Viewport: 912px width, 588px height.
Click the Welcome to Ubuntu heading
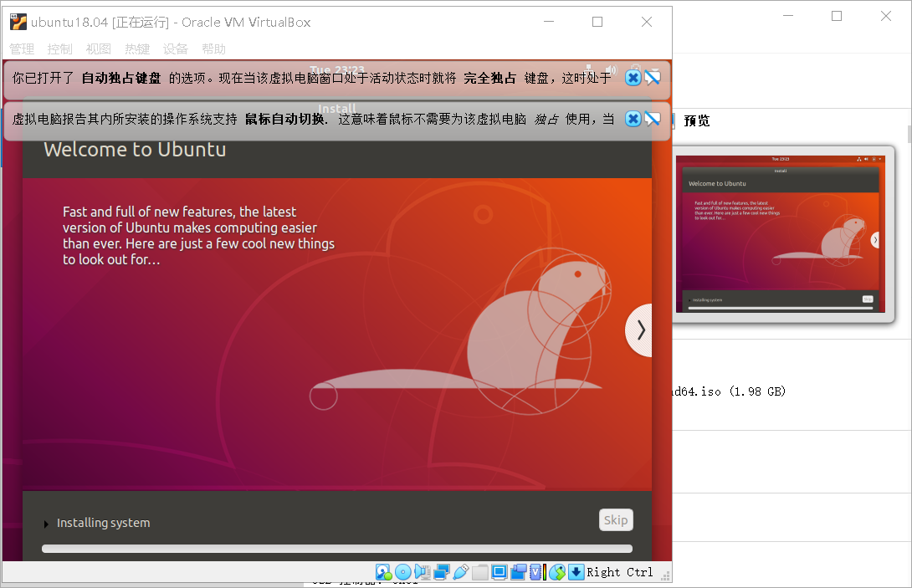pos(135,150)
